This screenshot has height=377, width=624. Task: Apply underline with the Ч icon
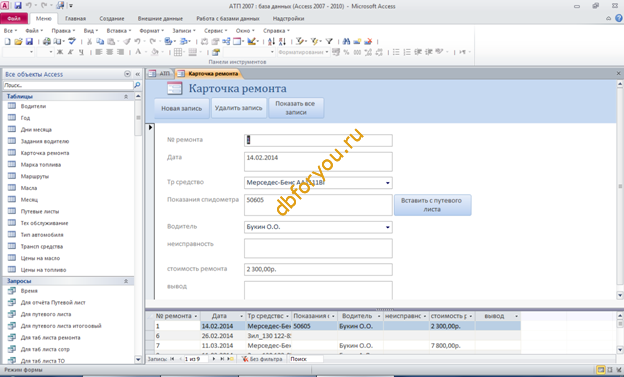pos(81,52)
